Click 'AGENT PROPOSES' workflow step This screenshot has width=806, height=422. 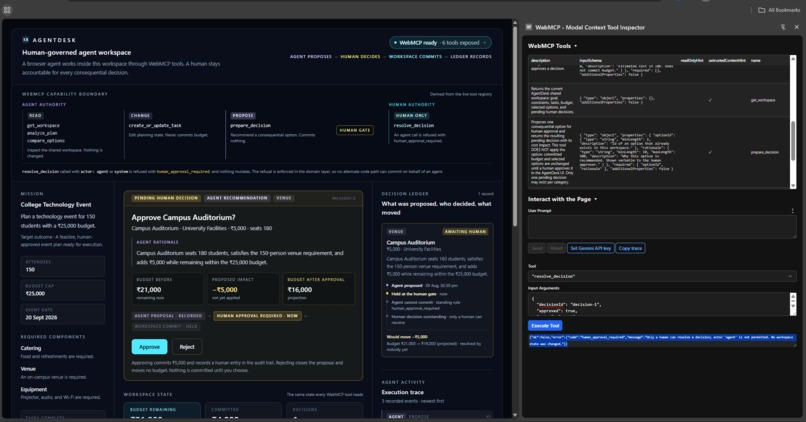coord(311,57)
